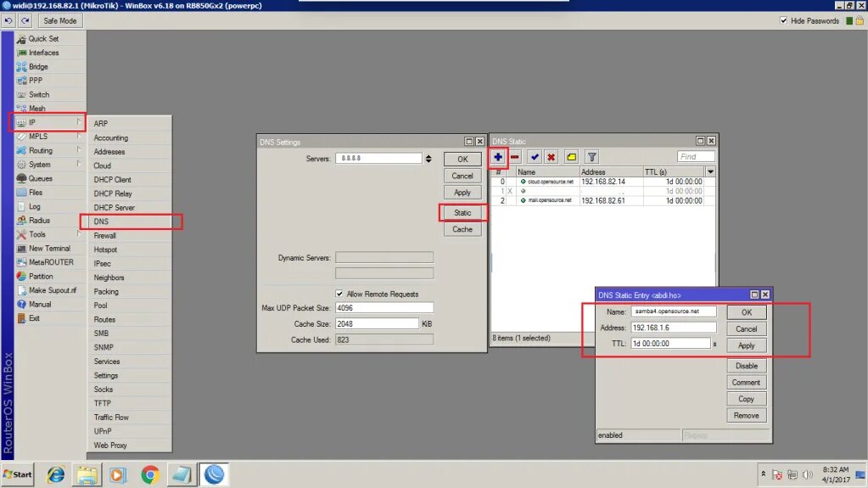The image size is (868, 488).
Task: Toggle Allow Remote Requests checkbox
Action: 339,294
